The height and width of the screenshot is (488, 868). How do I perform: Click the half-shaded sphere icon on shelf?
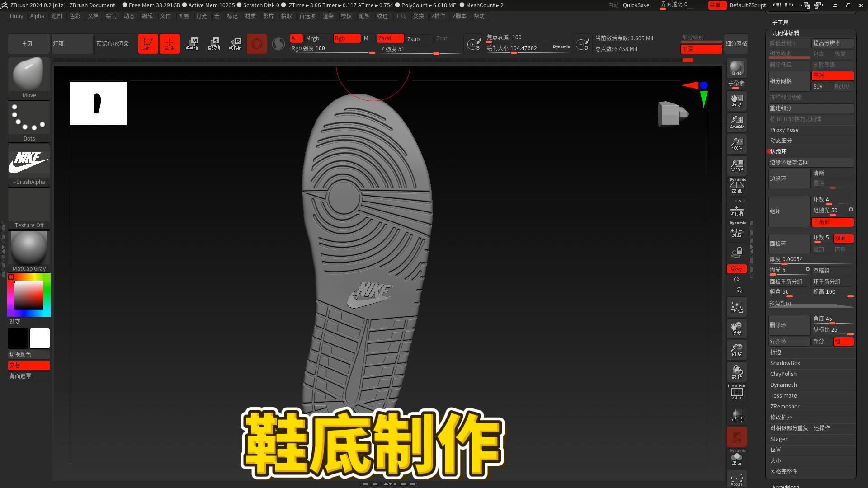278,44
